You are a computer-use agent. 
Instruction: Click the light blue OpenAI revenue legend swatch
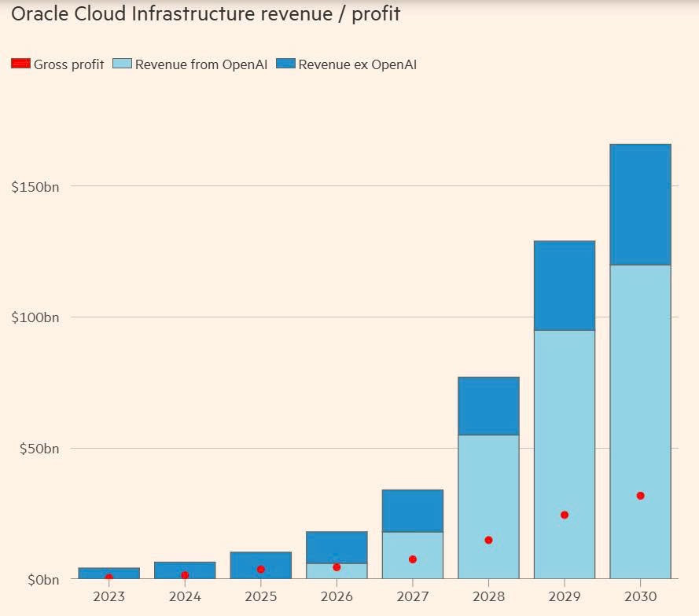pos(122,64)
